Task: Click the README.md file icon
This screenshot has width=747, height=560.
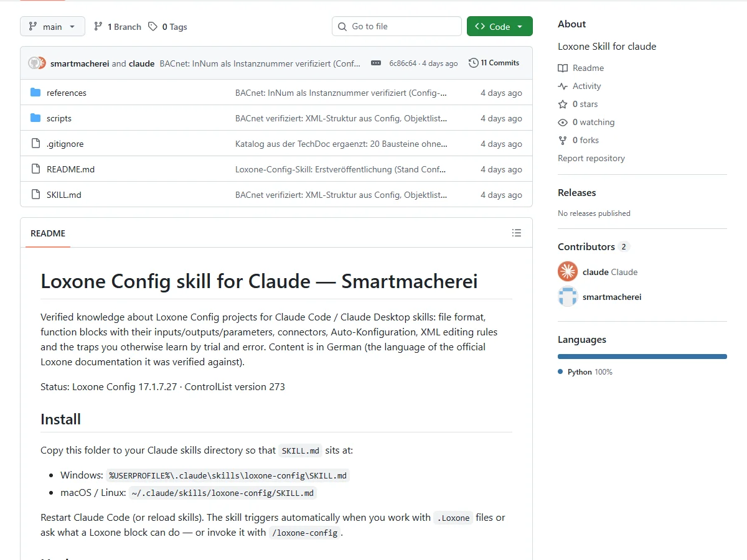Action: pos(35,169)
